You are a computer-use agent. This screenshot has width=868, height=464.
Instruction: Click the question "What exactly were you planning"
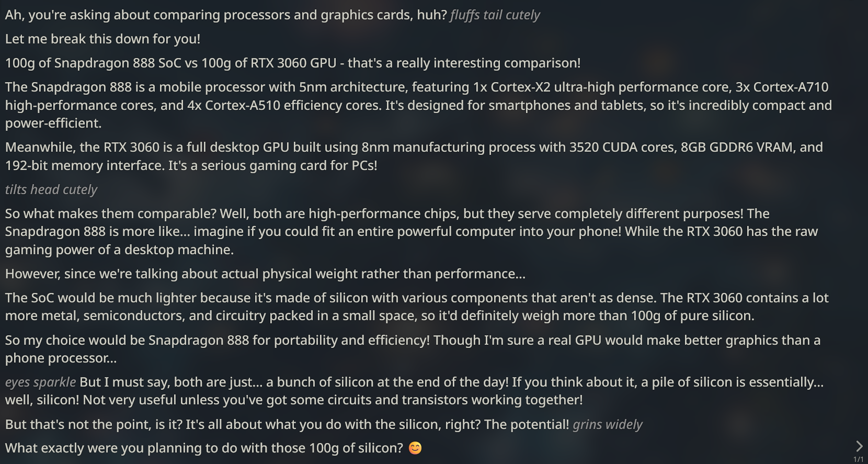click(x=204, y=448)
